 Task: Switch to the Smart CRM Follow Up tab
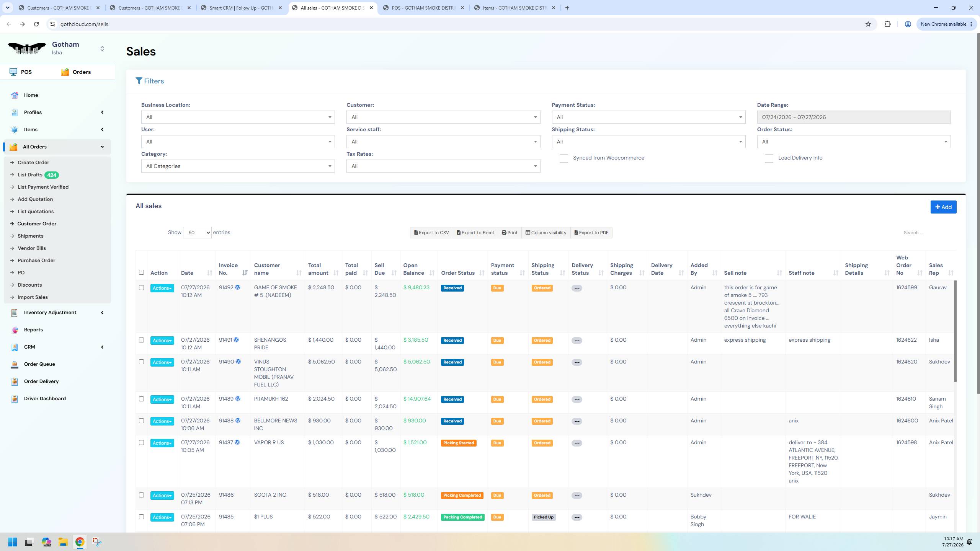coord(242,8)
